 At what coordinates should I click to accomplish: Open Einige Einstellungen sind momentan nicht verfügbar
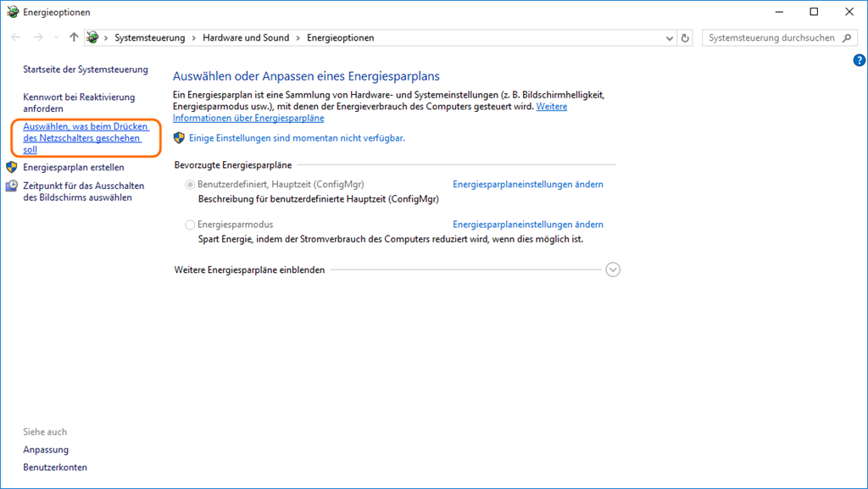297,137
